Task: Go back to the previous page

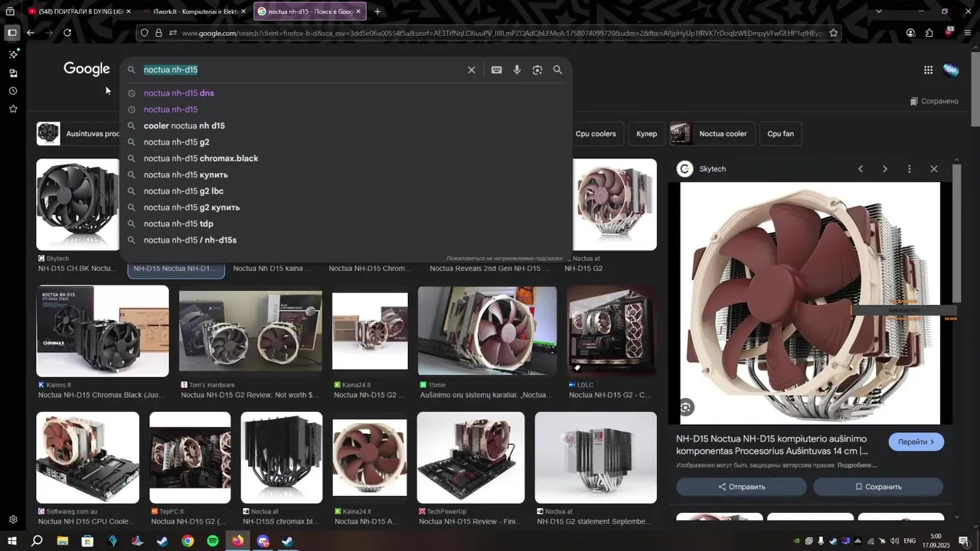Action: click(31, 33)
